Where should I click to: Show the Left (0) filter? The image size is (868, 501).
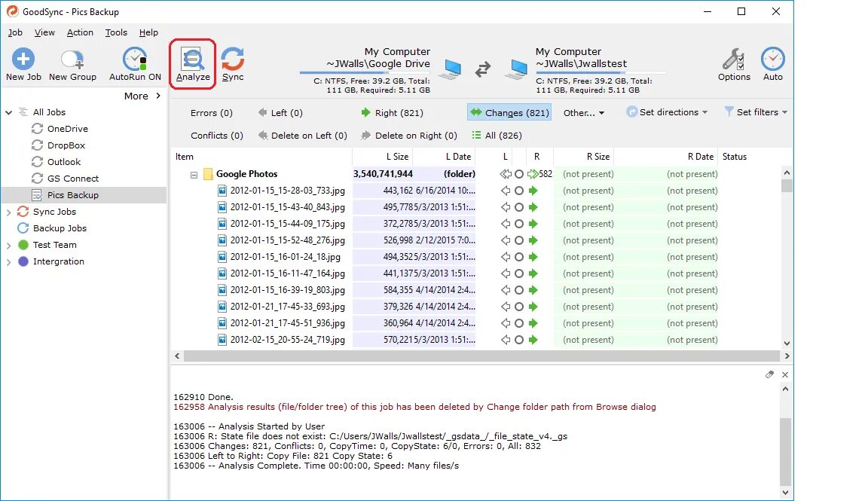pos(280,113)
